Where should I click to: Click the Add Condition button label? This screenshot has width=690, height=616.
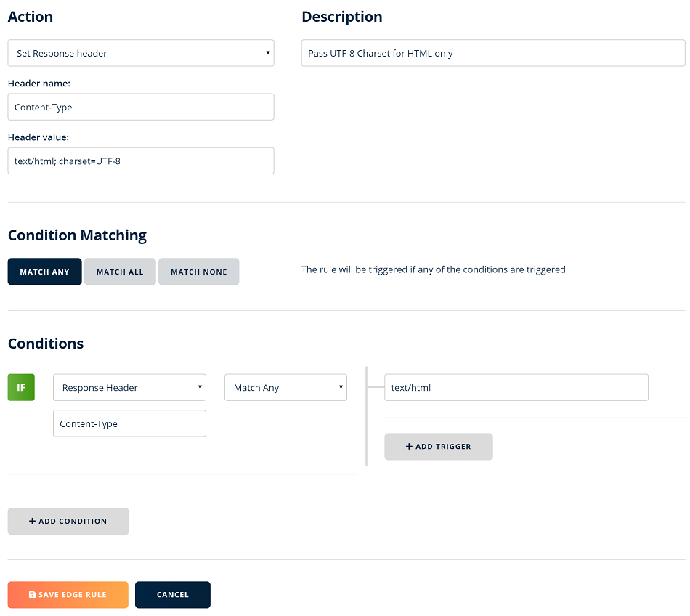73,522
